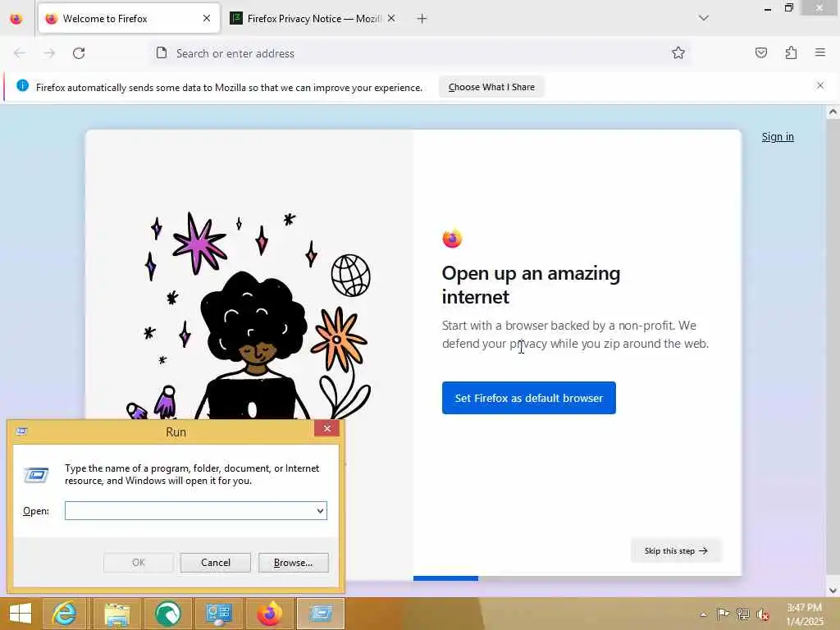The width and height of the screenshot is (840, 630).
Task: Reload the current Firefox page
Action: pos(79,53)
